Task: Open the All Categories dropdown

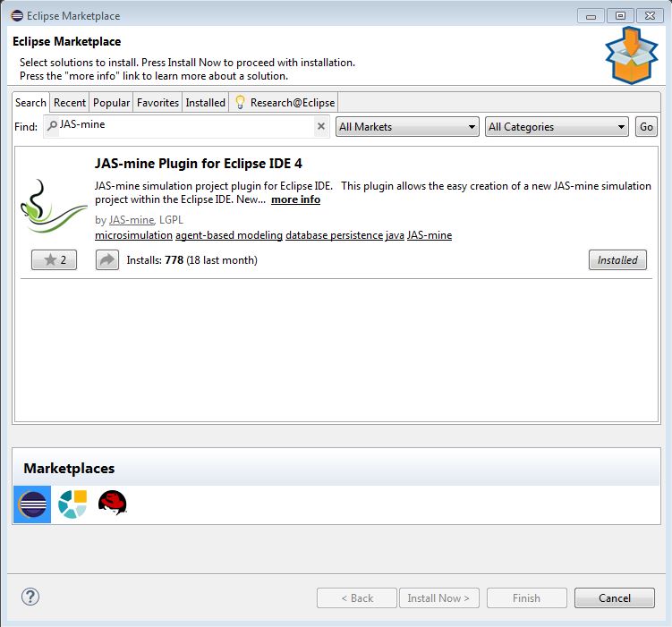Action: click(557, 127)
